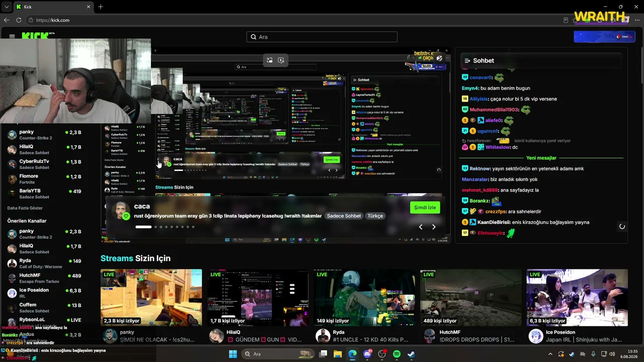Click the Şimdi İzle button
The height and width of the screenshot is (362, 644).
tap(425, 208)
